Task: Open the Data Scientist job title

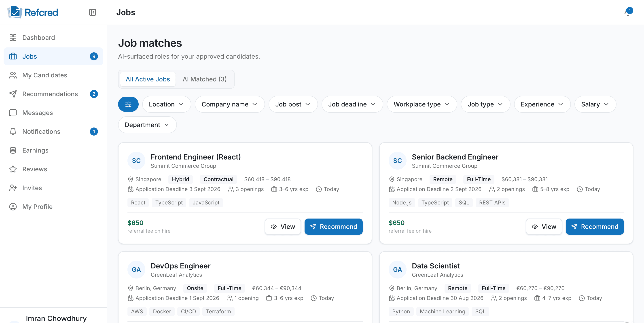Action: tap(436, 266)
